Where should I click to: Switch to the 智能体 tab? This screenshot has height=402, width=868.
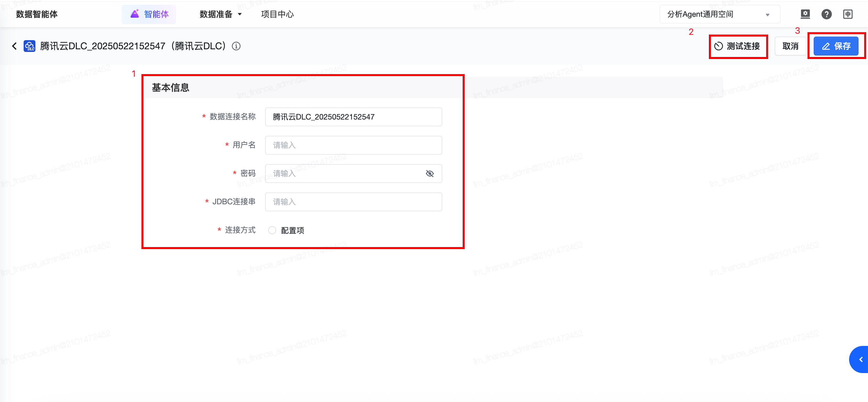[x=149, y=14]
